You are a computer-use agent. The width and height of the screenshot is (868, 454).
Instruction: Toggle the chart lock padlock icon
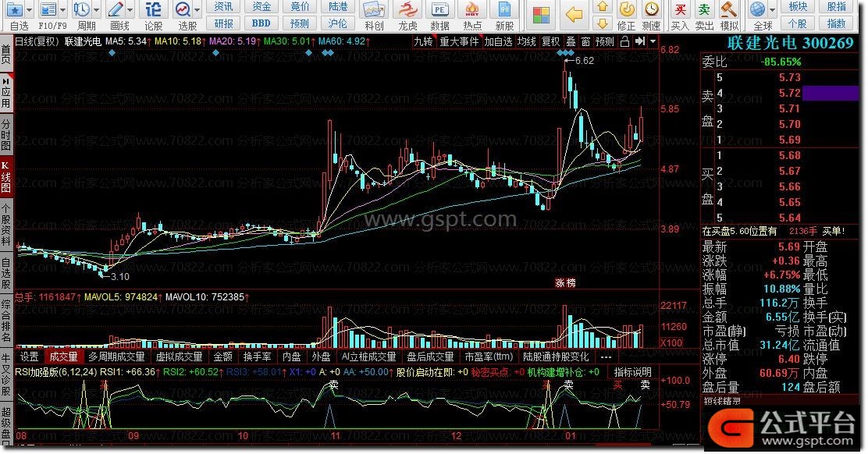pos(625,41)
